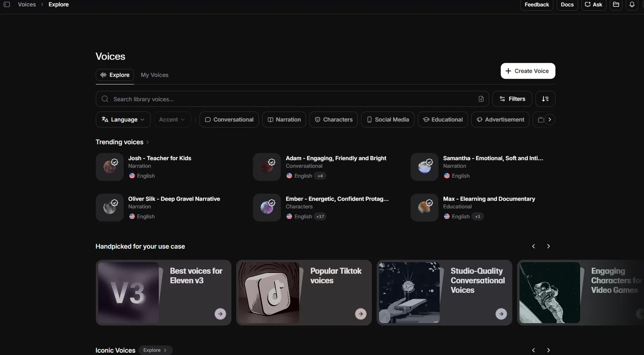Go to previous Handpicked use case cards
Image resolution: width=644 pixels, height=355 pixels.
[534, 246]
